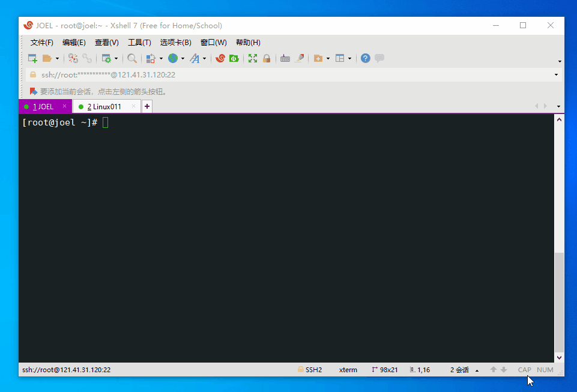
Task: Expand the Encoding globe dropdown arrow
Action: click(x=183, y=58)
